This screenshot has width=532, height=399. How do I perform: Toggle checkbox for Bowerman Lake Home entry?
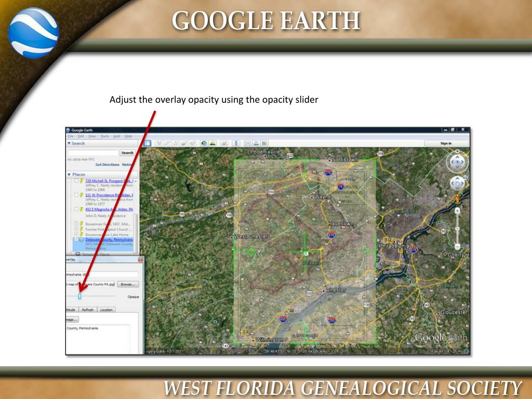pyautogui.click(x=76, y=234)
